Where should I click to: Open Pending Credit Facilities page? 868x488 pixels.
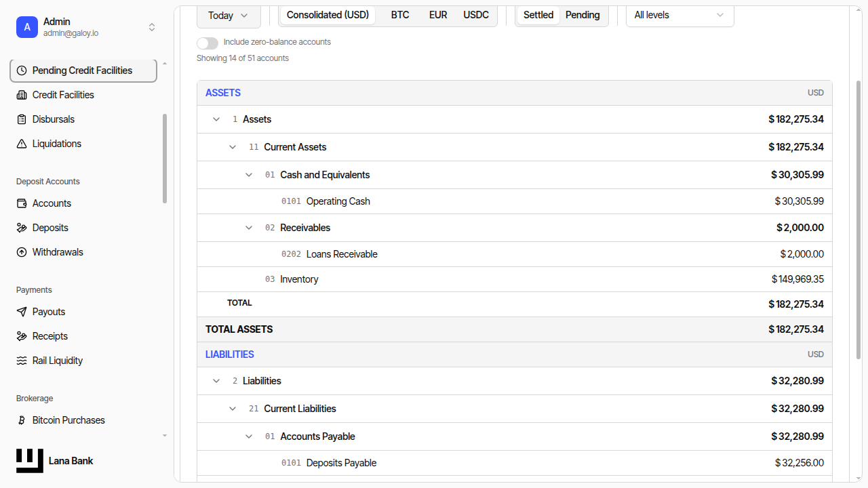tap(83, 70)
